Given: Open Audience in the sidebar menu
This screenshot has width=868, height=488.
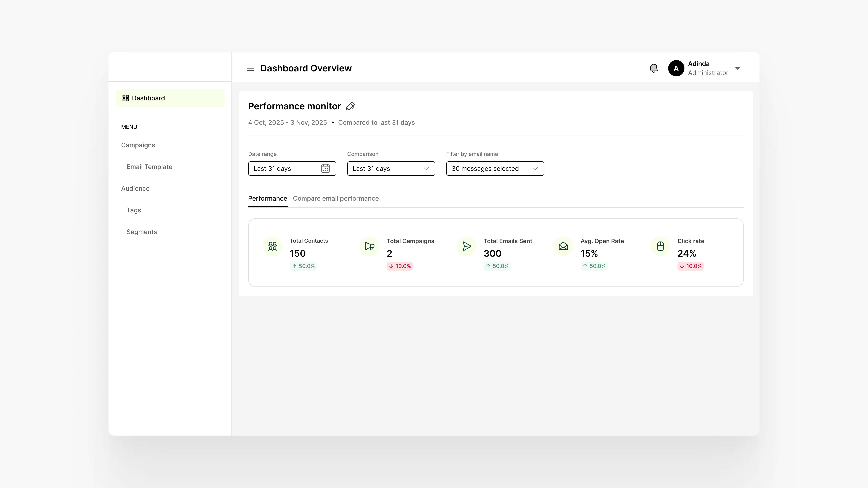Looking at the screenshot, I should point(135,189).
